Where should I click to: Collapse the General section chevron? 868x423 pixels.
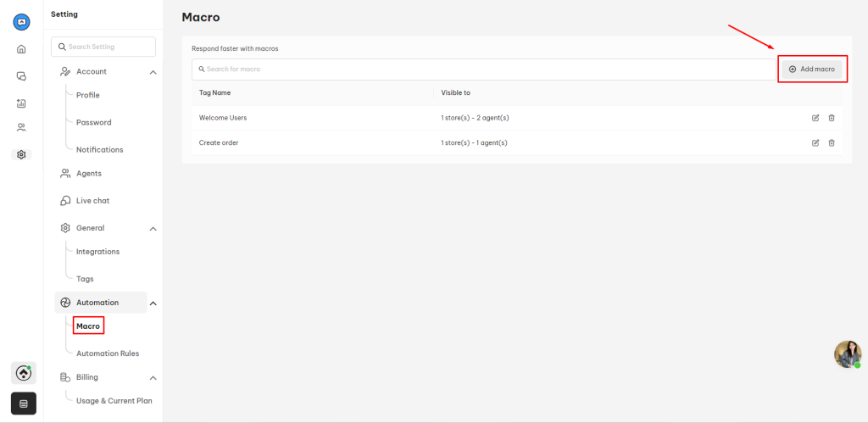[153, 229]
